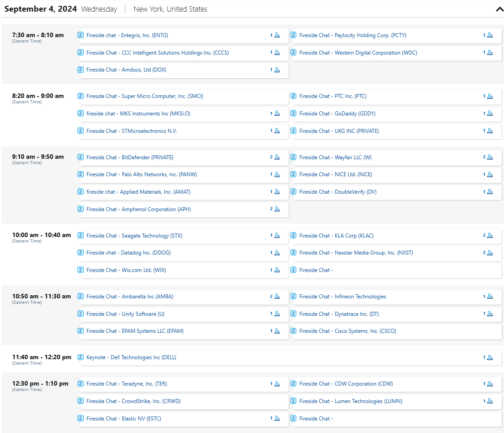Click attendee icon for BitDefender session
Viewport: 504px width, 433px height.
277,157
